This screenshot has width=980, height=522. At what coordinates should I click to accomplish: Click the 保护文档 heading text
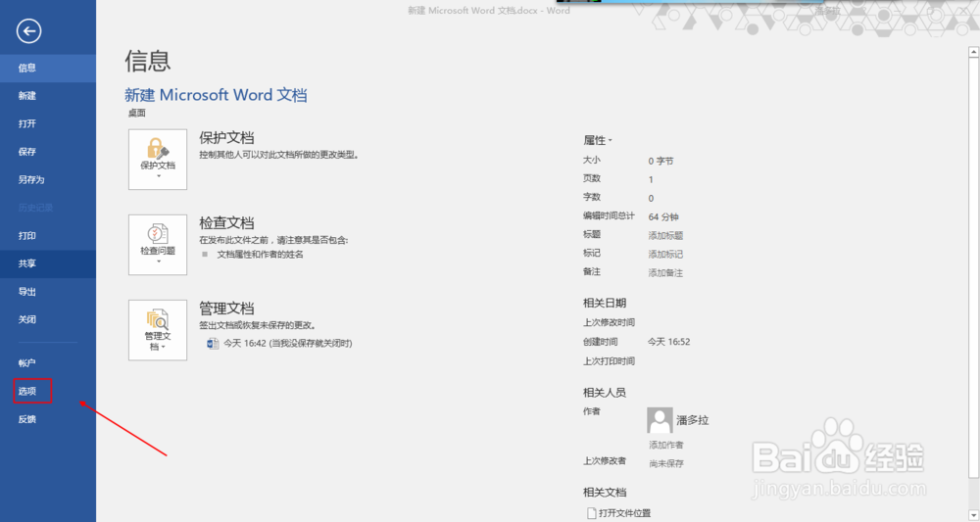tap(226, 138)
